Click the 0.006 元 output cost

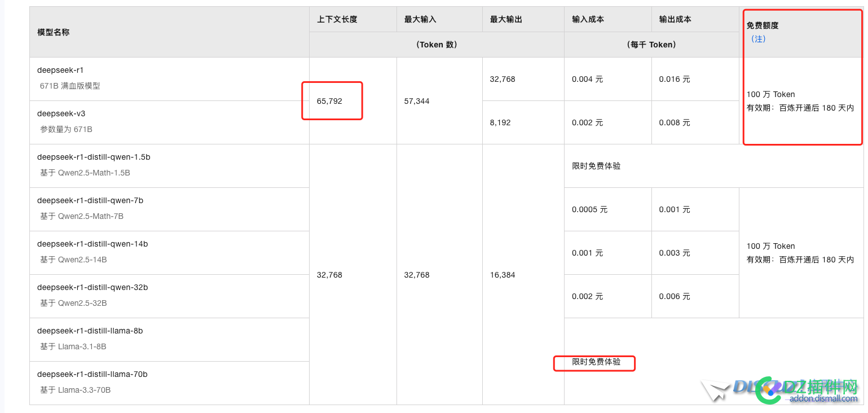[675, 296]
